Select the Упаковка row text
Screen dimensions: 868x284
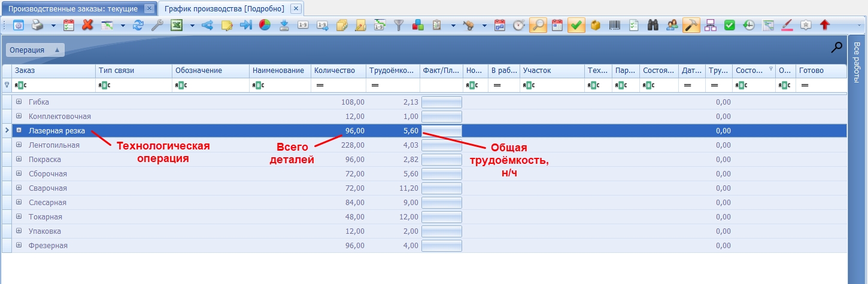pyautogui.click(x=45, y=231)
